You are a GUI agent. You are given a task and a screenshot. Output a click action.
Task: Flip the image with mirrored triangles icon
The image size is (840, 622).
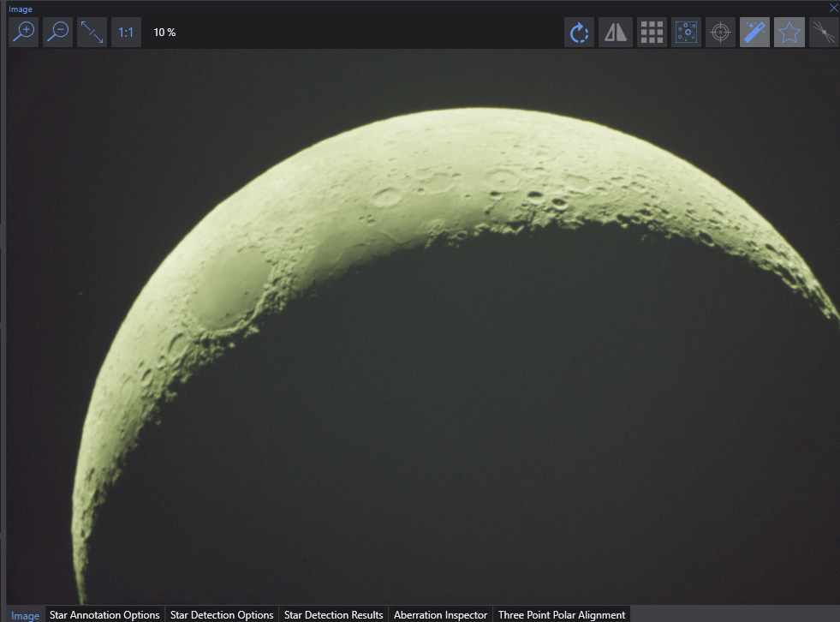(616, 33)
